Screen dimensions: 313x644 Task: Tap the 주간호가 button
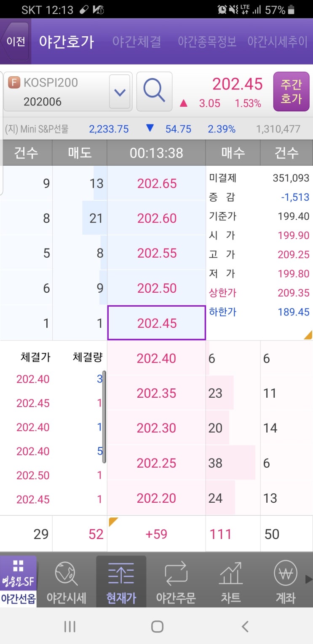pos(291,91)
